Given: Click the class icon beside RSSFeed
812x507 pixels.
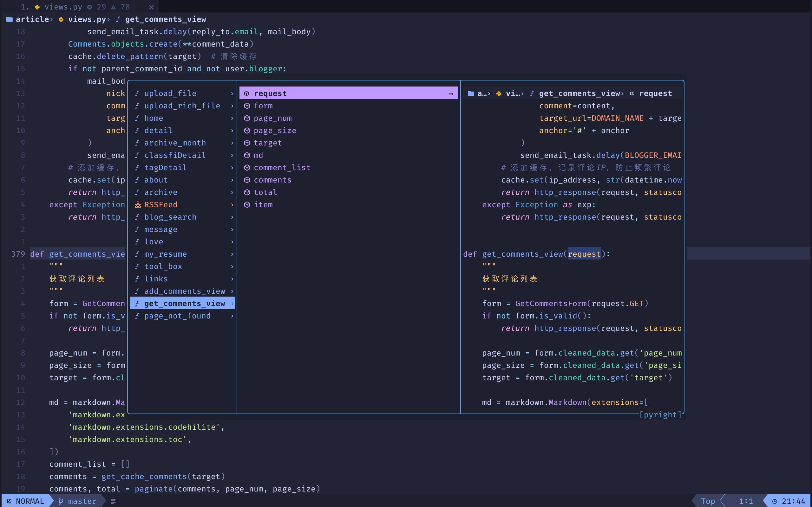Looking at the screenshot, I should [x=138, y=205].
